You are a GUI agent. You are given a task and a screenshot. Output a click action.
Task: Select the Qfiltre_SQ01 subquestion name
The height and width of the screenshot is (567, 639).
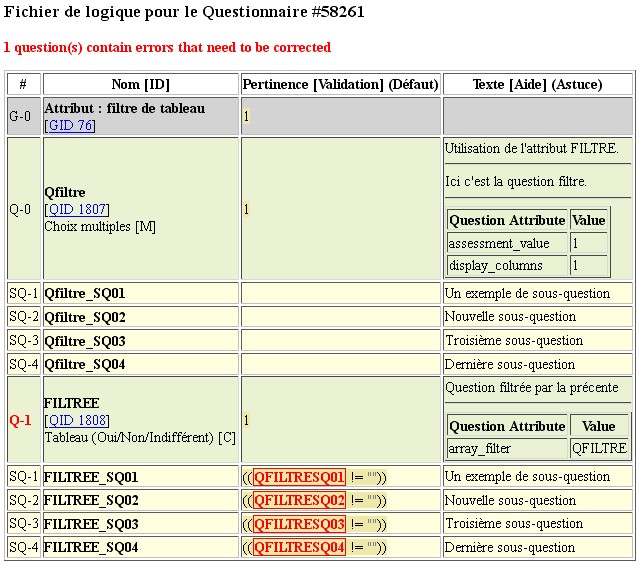pos(85,294)
